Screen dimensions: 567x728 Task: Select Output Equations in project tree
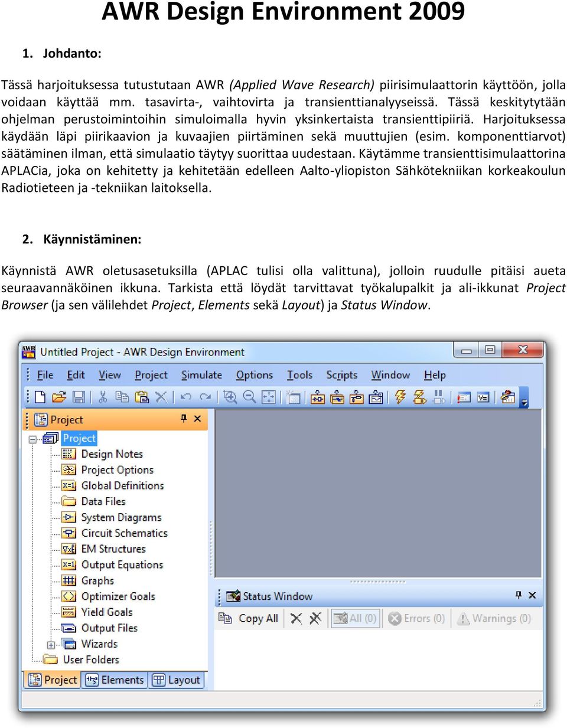(x=122, y=564)
